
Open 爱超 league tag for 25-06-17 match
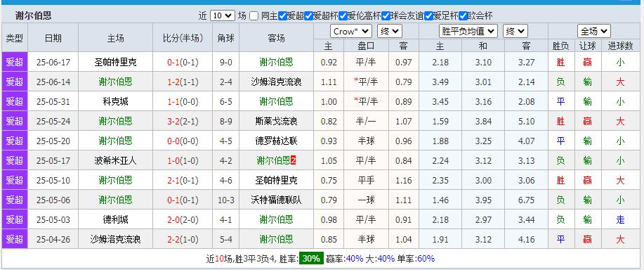click(15, 63)
